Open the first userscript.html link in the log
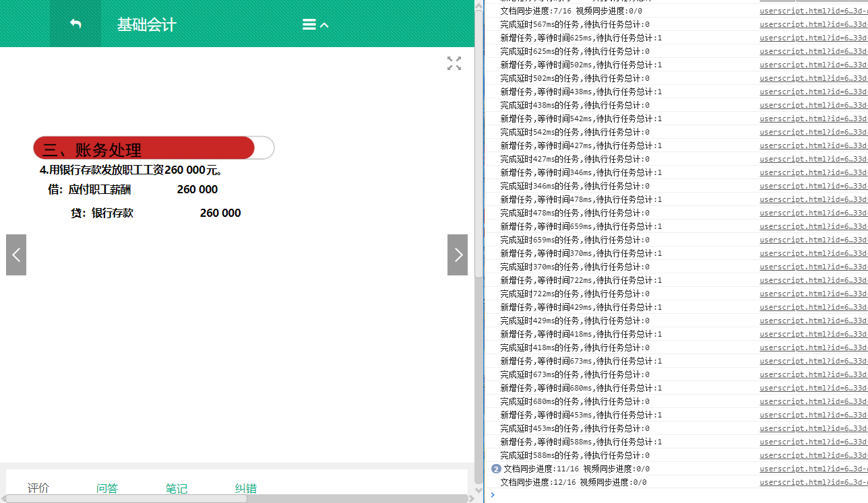This screenshot has width=868, height=503. coord(809,11)
